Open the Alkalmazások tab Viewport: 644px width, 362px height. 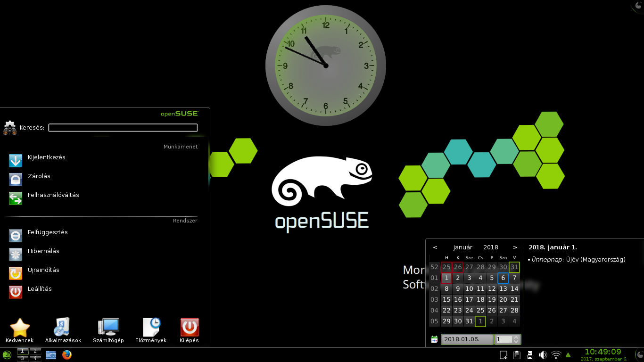click(63, 330)
